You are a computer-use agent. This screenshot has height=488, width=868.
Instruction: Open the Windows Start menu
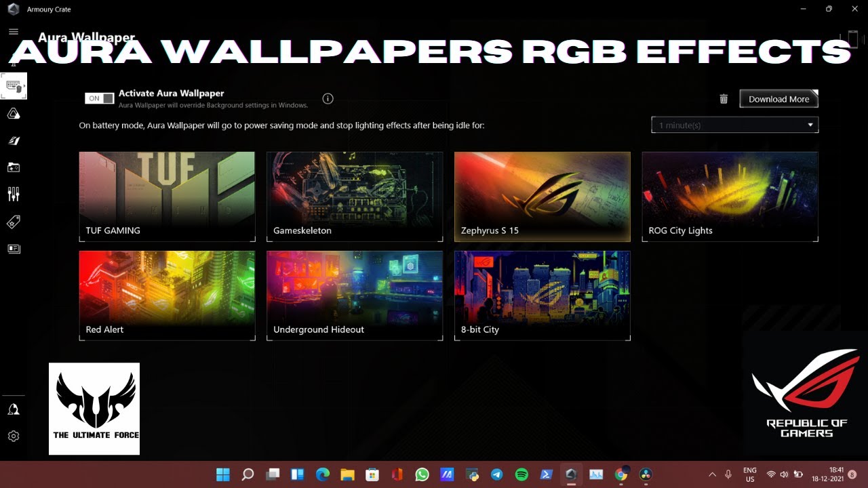pos(222,474)
